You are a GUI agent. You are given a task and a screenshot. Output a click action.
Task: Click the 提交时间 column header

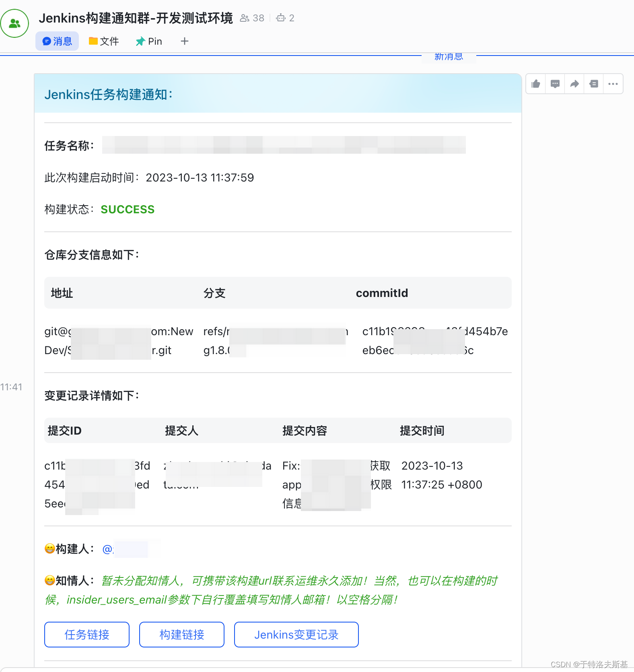[422, 431]
